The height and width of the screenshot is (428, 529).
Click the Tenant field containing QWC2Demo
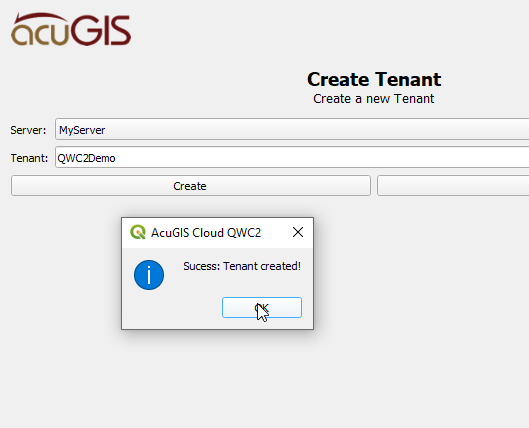(292, 158)
